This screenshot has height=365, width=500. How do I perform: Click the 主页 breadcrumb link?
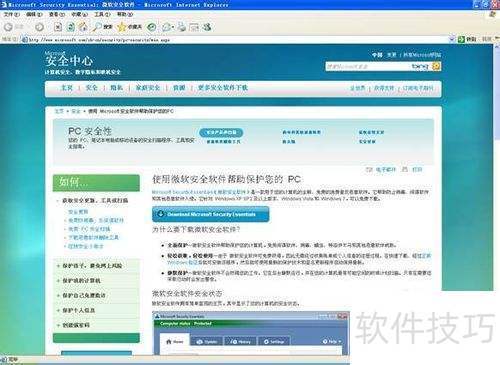(59, 111)
